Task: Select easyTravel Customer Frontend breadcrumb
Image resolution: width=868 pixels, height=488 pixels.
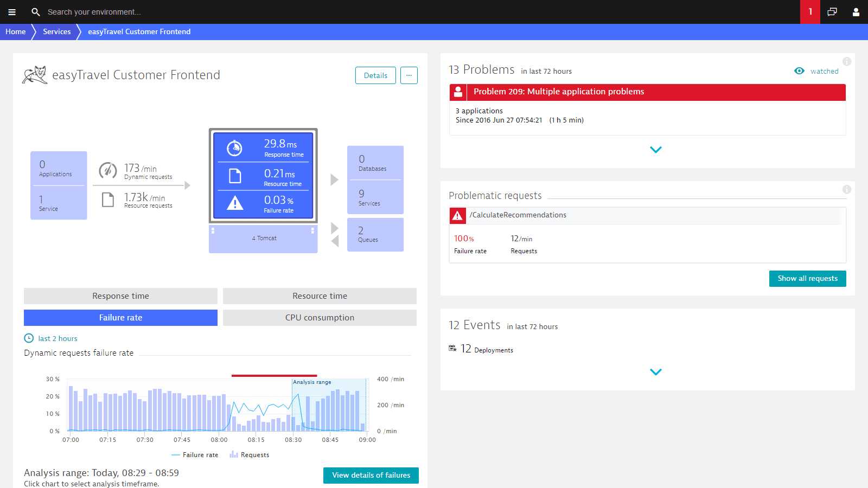Action: coord(139,31)
